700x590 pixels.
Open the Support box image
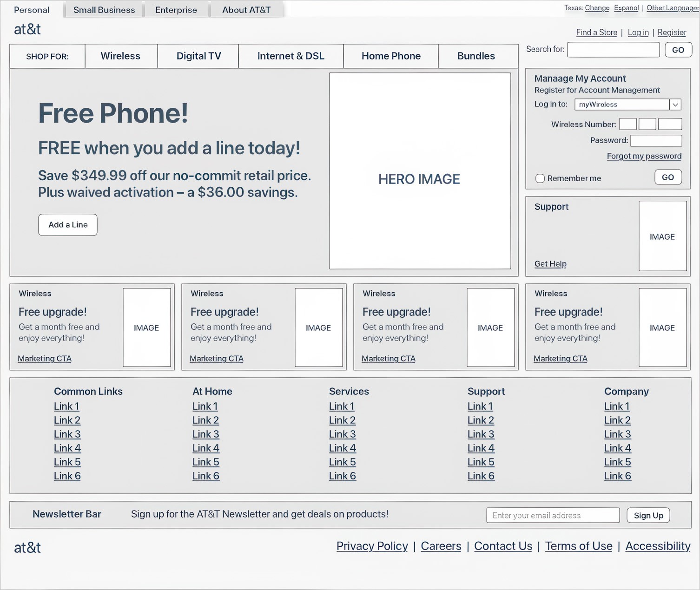(663, 236)
